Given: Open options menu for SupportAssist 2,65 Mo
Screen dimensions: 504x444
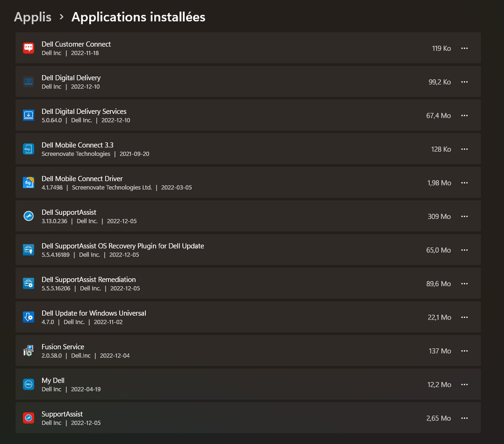Looking at the screenshot, I should tap(465, 418).
